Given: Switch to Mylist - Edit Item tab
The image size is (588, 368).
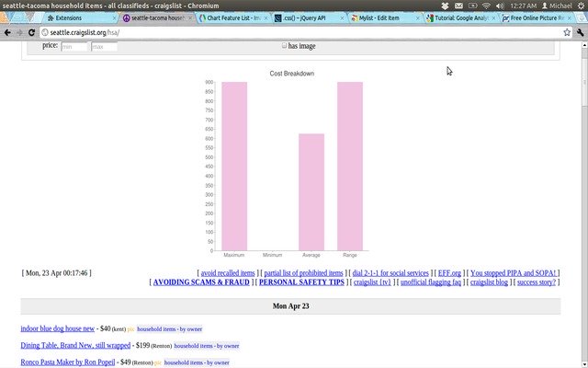Looking at the screenshot, I should [x=382, y=18].
